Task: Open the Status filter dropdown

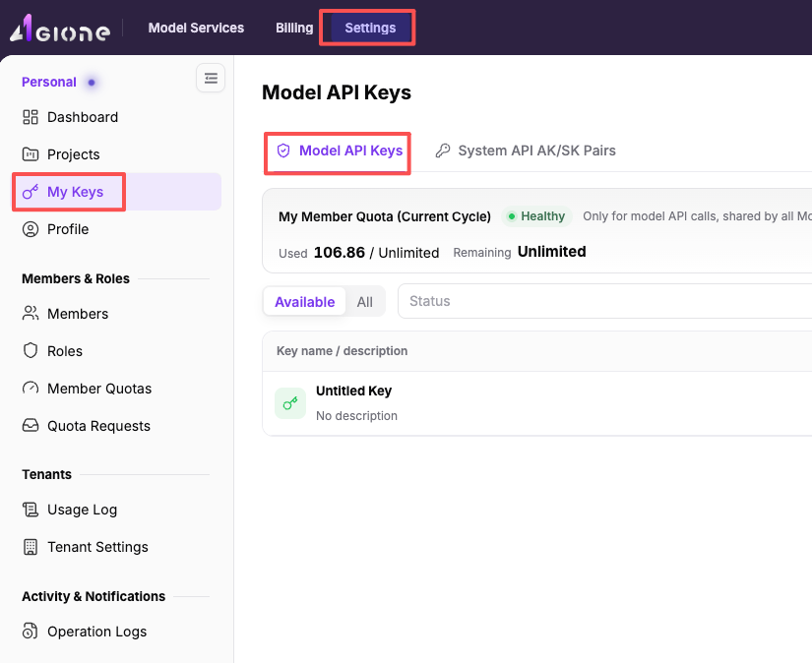Action: coord(604,301)
